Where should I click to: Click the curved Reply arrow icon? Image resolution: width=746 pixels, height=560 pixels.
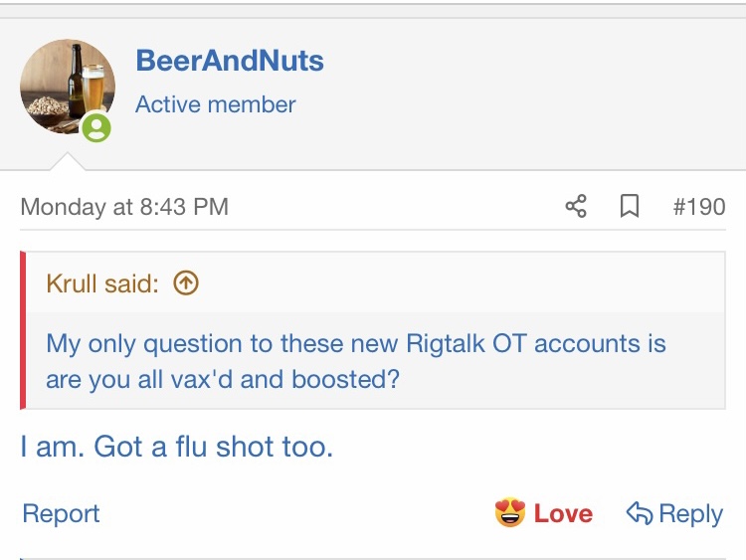639,513
